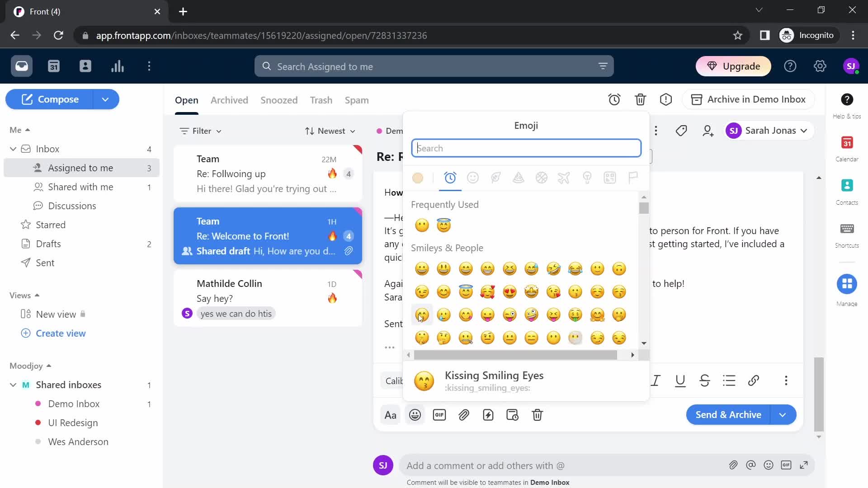Viewport: 868px width, 488px height.
Task: Expand the Sarah Jonas assignee dropdown
Action: tap(805, 130)
